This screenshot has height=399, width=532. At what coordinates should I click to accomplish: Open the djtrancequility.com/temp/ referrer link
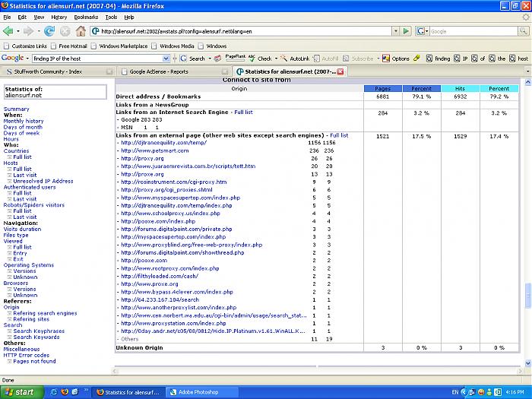[164, 143]
